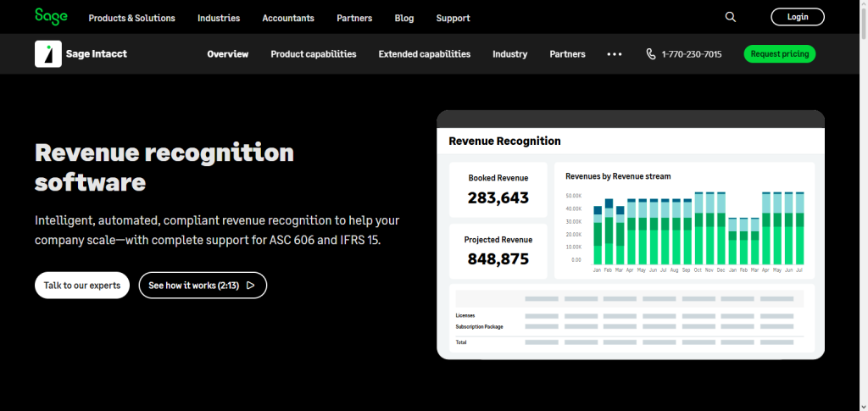Click the Request pricing button
This screenshot has height=411, width=868.
[x=780, y=53]
